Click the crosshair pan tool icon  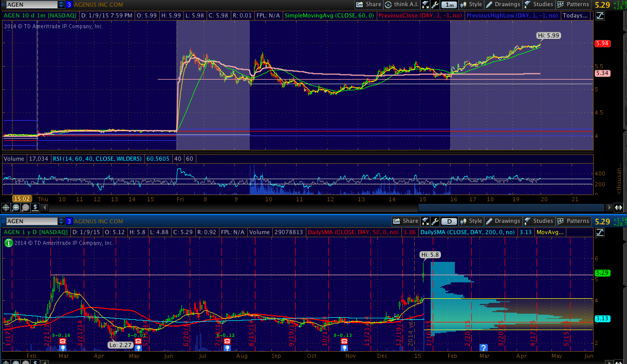(x=7, y=207)
